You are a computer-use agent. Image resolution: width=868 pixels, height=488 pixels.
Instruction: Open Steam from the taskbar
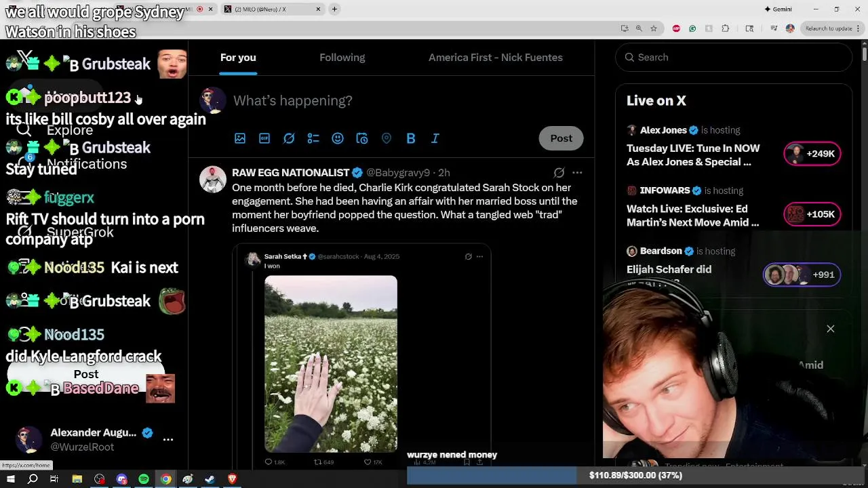(210, 479)
